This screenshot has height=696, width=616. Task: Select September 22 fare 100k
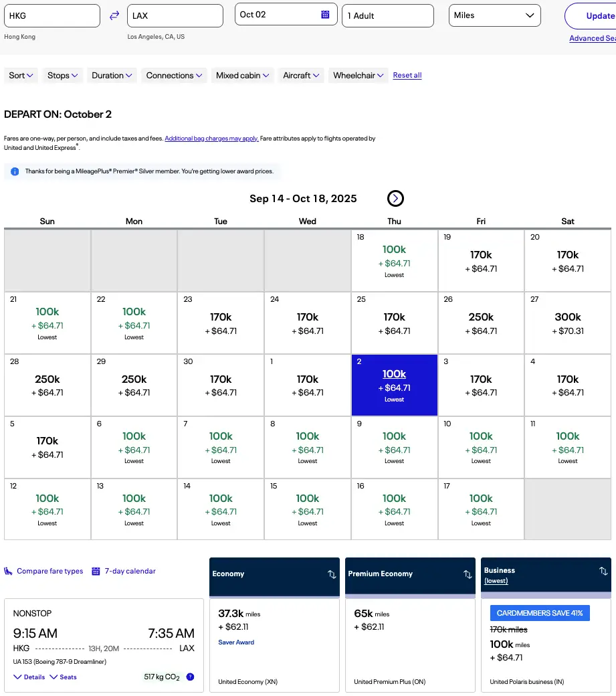pyautogui.click(x=134, y=323)
